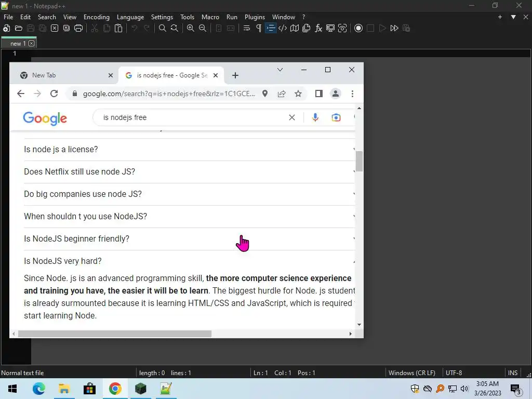Click the monitoring eye toolbar icon

(x=342, y=28)
